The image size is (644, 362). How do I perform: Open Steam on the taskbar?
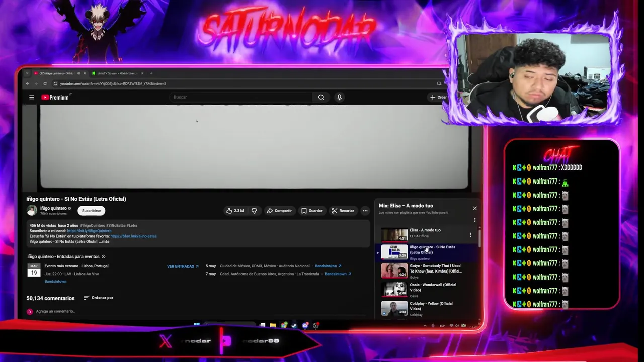point(294,325)
